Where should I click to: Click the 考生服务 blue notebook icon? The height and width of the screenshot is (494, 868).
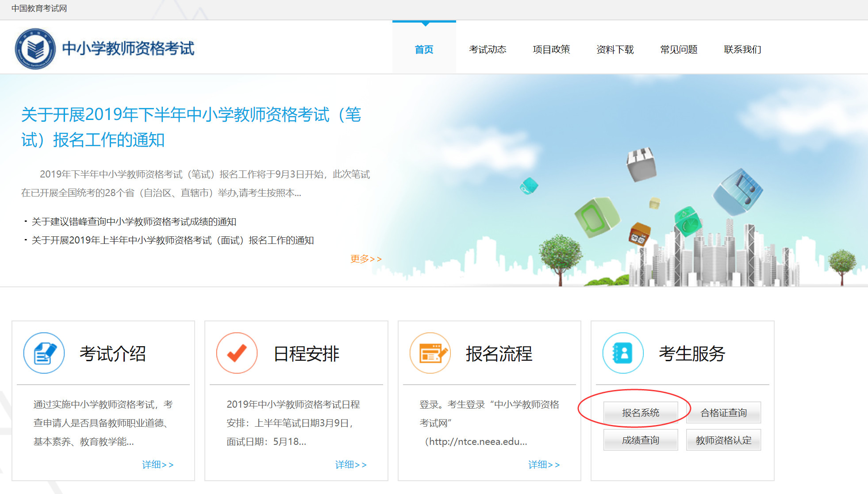(623, 353)
